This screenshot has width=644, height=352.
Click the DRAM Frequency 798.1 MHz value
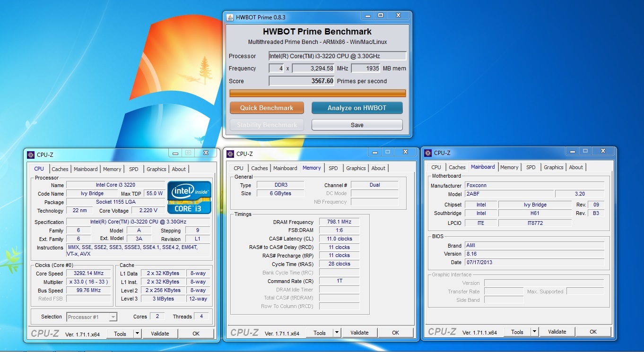(x=339, y=222)
